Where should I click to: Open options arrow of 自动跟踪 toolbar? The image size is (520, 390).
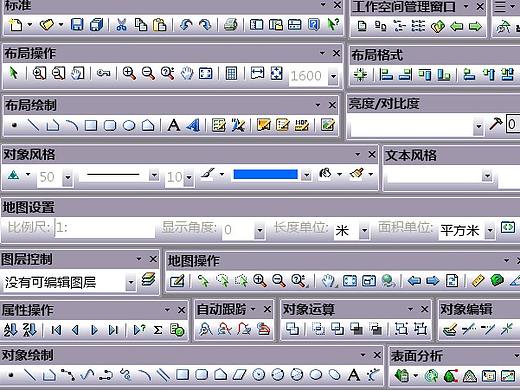(x=253, y=309)
